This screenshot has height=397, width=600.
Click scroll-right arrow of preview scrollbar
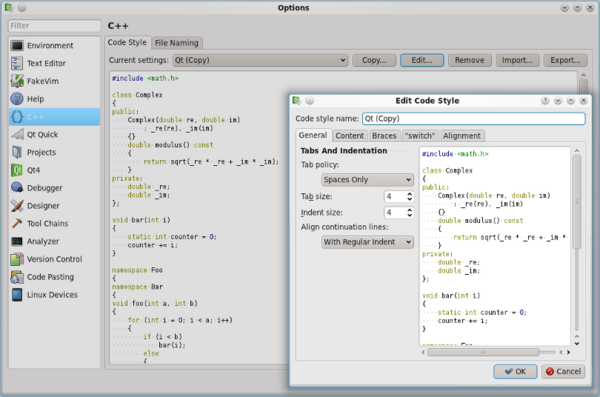coord(568,352)
